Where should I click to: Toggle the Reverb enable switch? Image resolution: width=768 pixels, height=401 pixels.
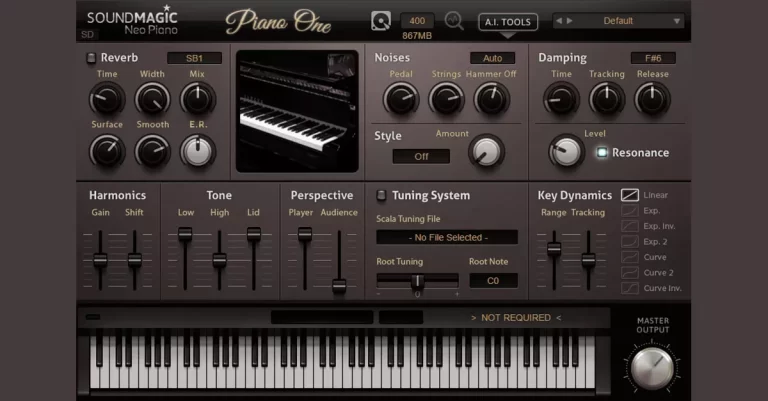(91, 58)
